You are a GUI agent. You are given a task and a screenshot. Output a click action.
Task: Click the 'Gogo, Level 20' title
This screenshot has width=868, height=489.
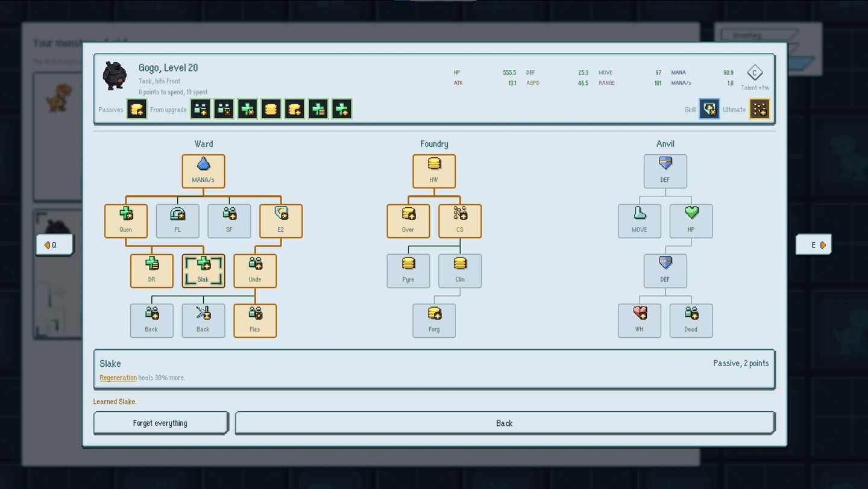[x=168, y=68]
